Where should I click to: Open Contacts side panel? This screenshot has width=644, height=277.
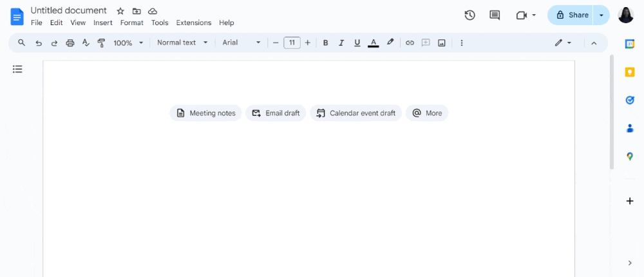click(x=630, y=128)
